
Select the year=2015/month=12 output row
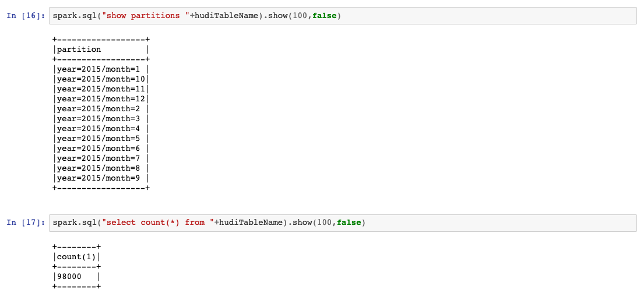click(100, 99)
